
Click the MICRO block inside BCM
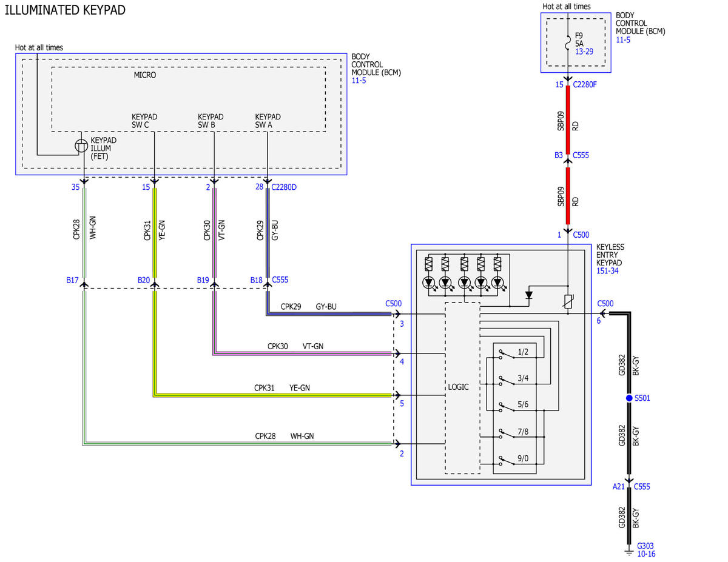(x=188, y=99)
